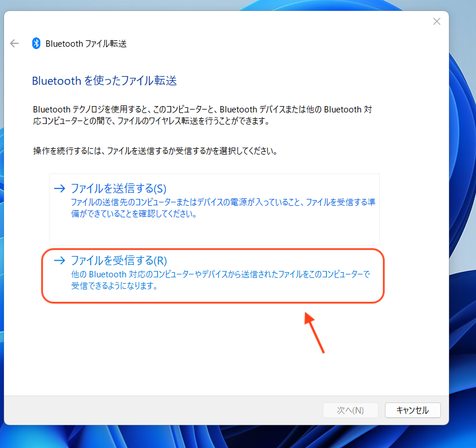Click the description 他の Bluetooth 対応のコンピューターやデバイスから

click(221, 280)
